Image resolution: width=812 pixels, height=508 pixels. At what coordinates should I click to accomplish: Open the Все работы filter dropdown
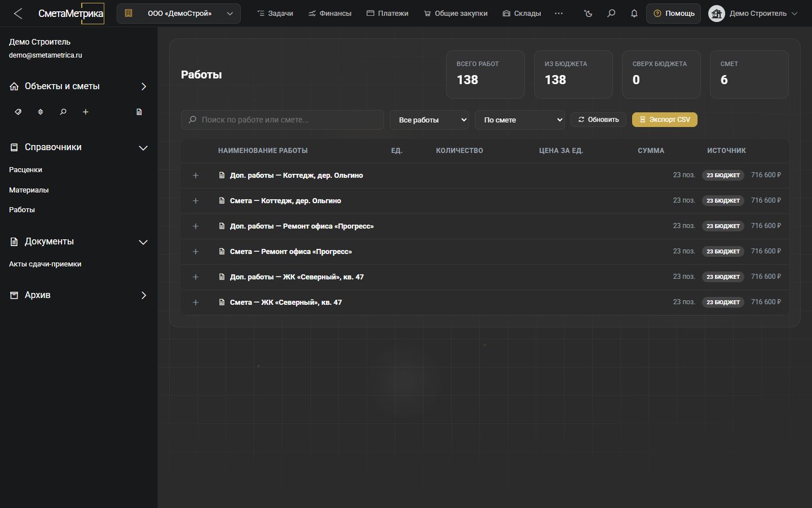pos(429,120)
